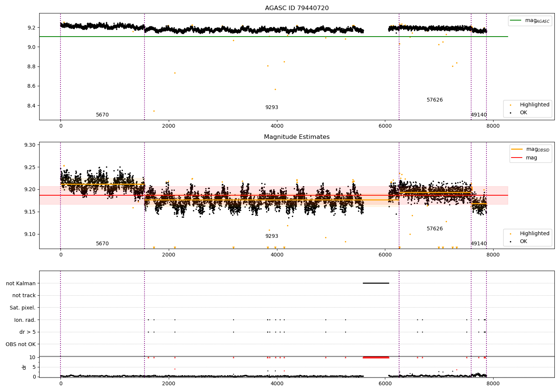Select Highlighted legend entry in Magnitude Estimates plot
The height and width of the screenshot is (392, 560).
(535, 234)
